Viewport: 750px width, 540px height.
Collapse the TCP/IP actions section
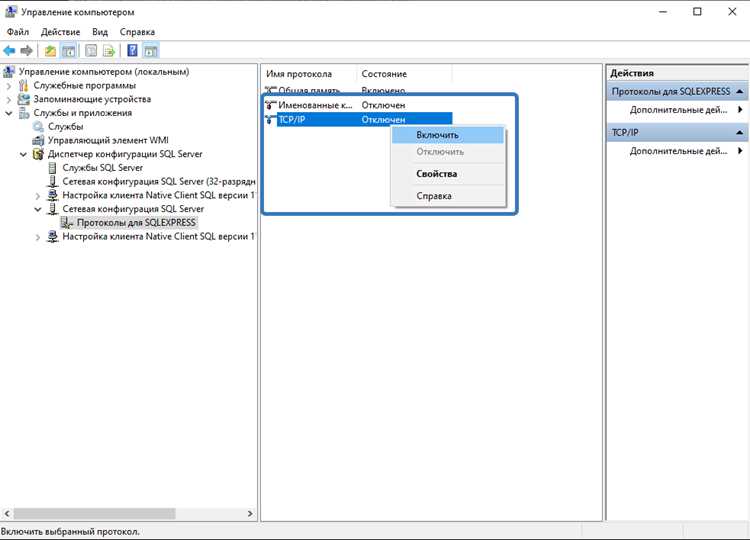coord(739,132)
